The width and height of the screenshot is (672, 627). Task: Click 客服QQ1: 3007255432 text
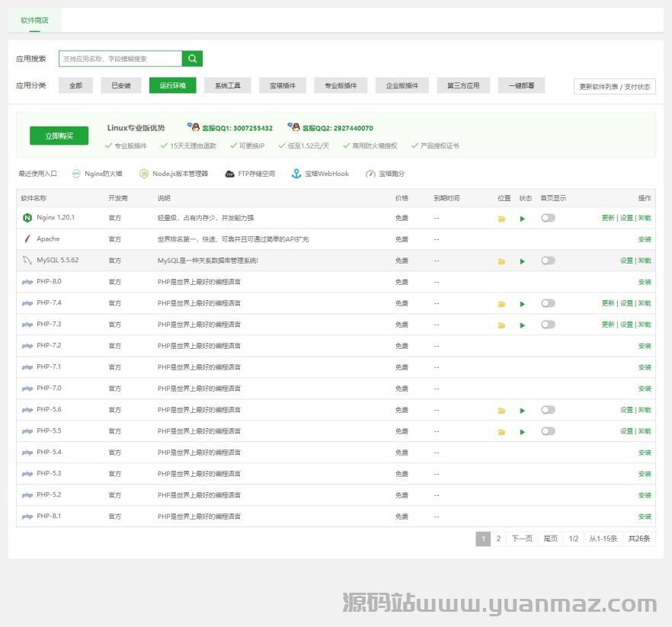coord(237,128)
